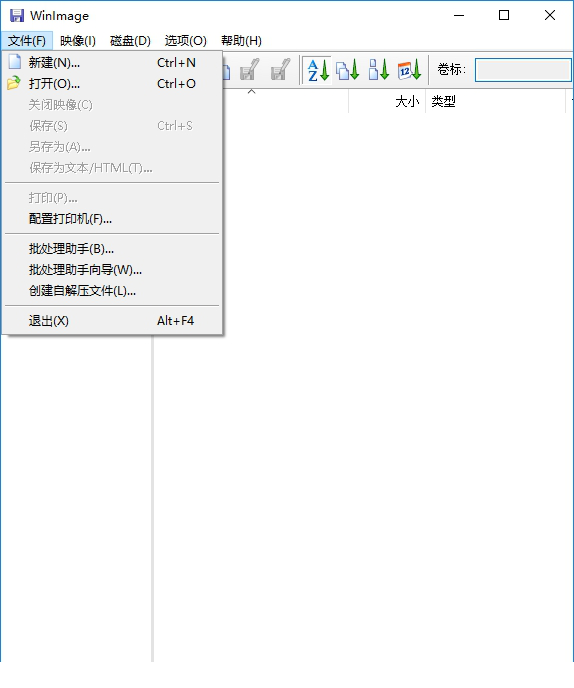Click the sort by date calendar icon

409,70
